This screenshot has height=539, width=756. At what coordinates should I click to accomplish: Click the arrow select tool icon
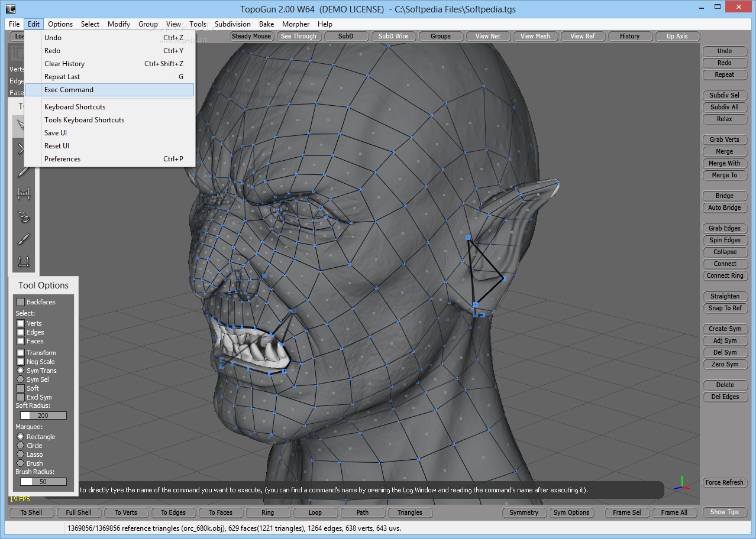(21, 125)
